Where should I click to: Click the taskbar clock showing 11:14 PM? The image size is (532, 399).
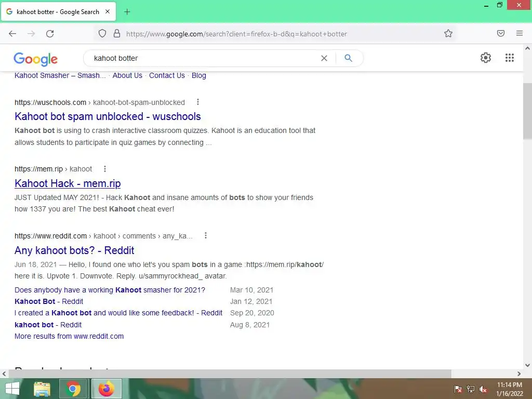tap(509, 389)
